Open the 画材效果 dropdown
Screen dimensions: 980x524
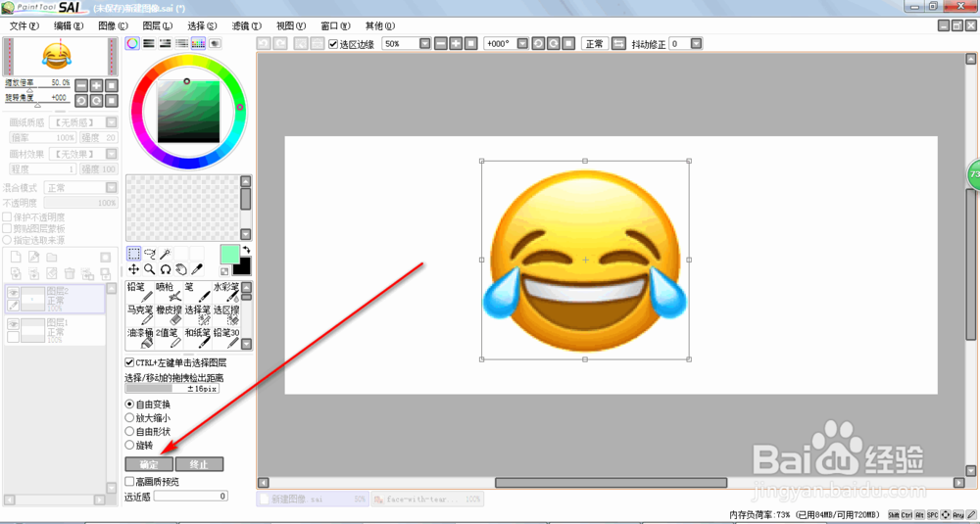(111, 154)
